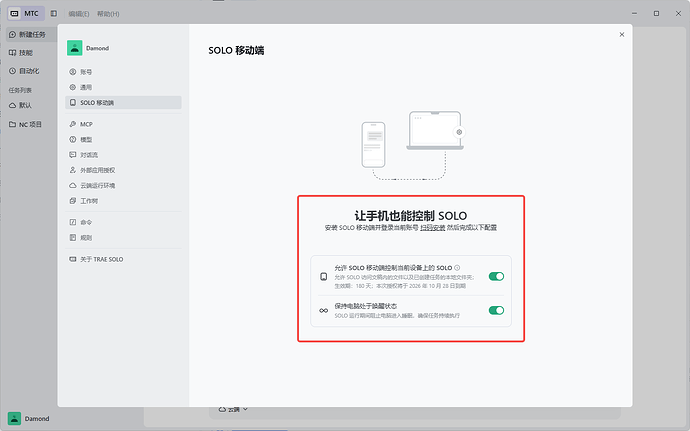Open the NC 项目 folder icon
690x431 pixels.
tap(12, 125)
